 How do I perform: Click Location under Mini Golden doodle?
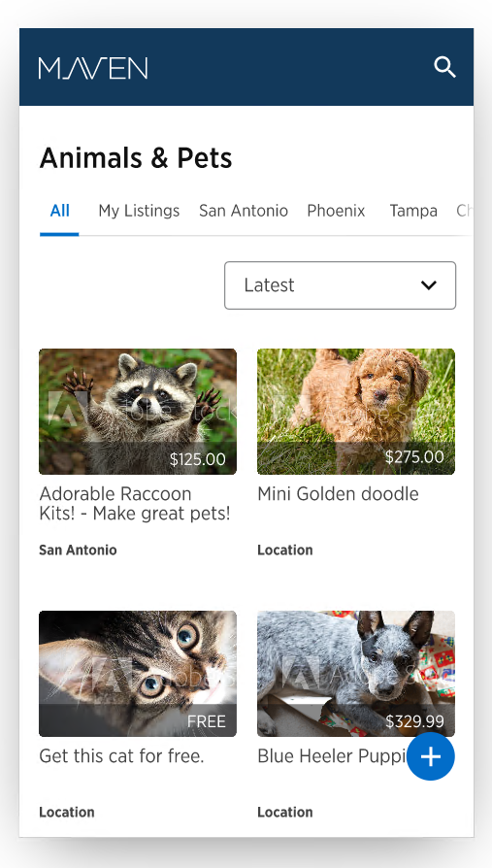(x=285, y=550)
